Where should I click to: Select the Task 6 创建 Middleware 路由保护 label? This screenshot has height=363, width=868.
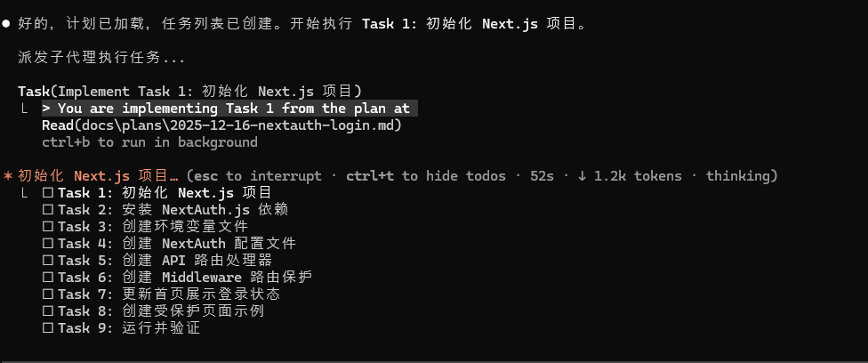(x=185, y=278)
